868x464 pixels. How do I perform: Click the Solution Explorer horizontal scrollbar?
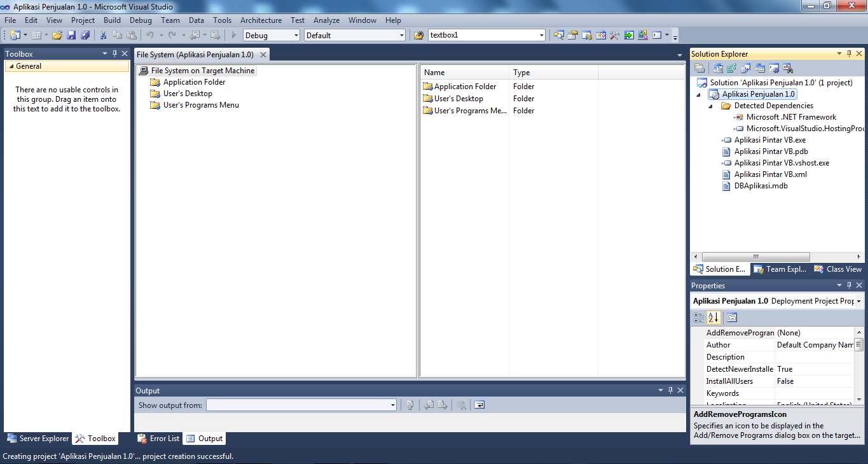(x=756, y=257)
